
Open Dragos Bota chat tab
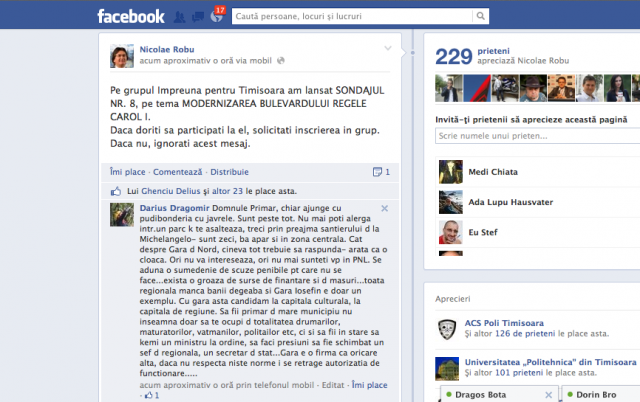pos(480,395)
